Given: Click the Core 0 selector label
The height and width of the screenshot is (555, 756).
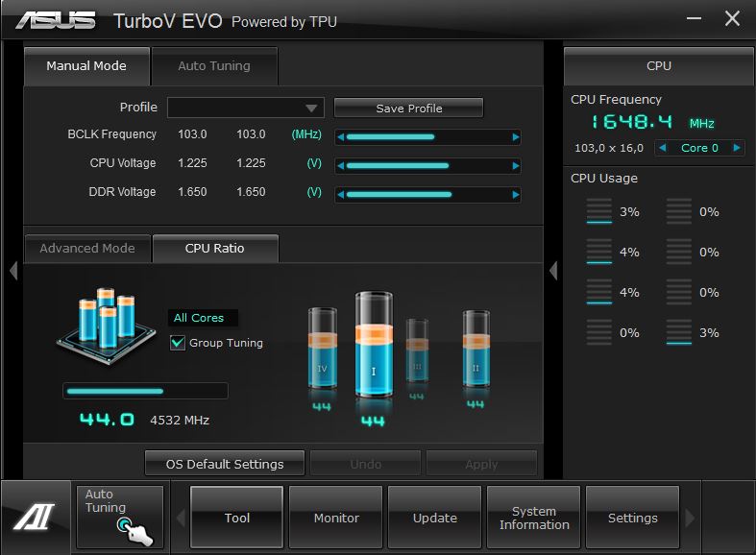Looking at the screenshot, I should tap(699, 148).
